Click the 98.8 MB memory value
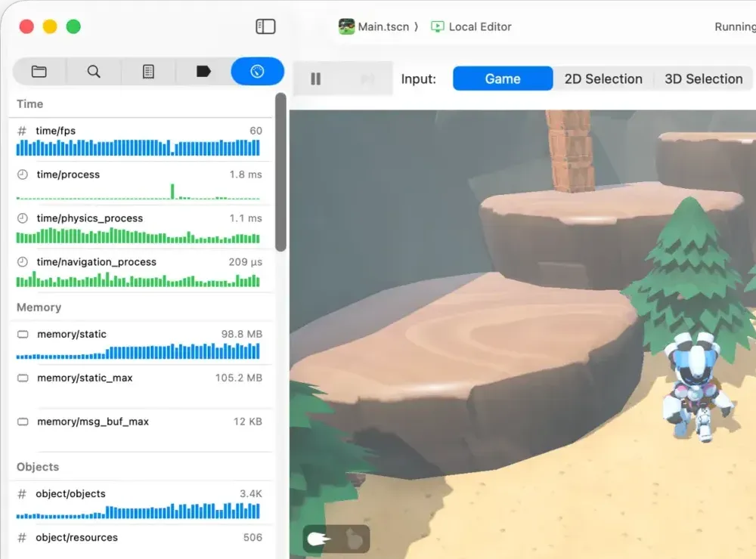756x559 pixels. pyautogui.click(x=242, y=334)
